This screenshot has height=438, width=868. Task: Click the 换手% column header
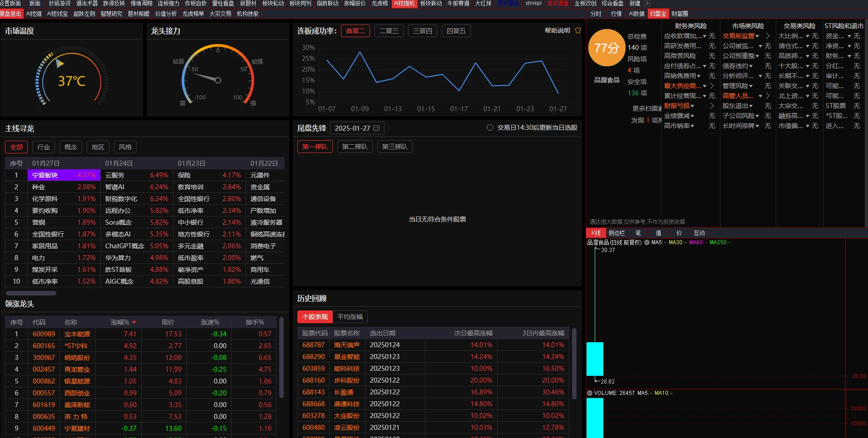255,322
